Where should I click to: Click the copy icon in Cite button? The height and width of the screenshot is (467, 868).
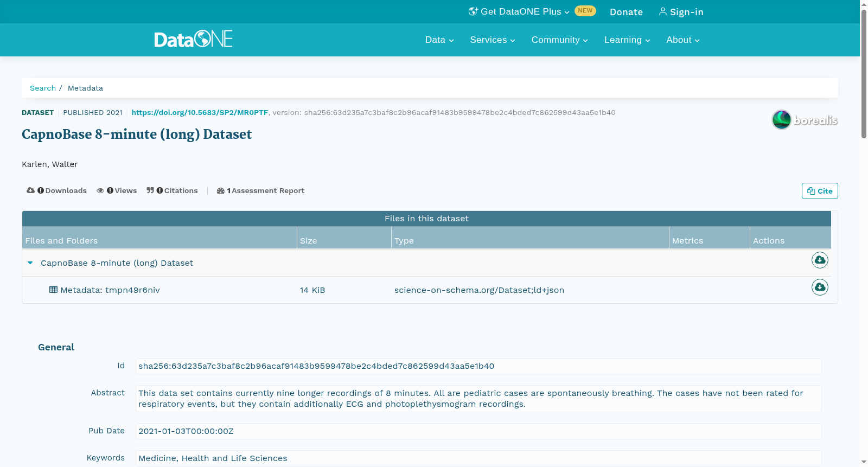coord(811,191)
